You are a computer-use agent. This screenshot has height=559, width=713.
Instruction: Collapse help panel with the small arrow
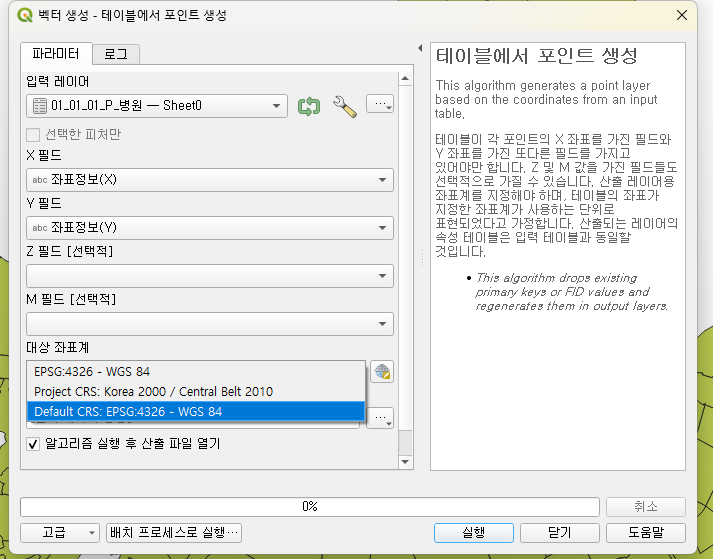pos(420,48)
